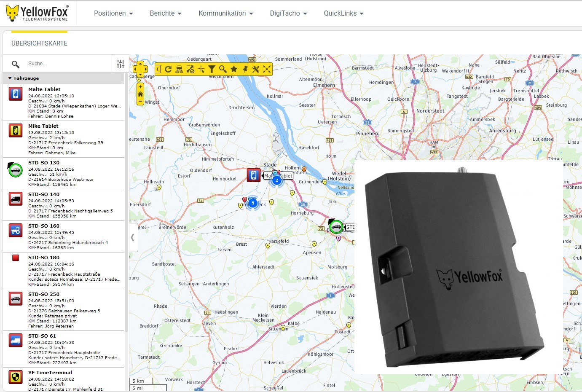
Task: Click the Malte Tablet phone icon in list
Action: tap(16, 94)
